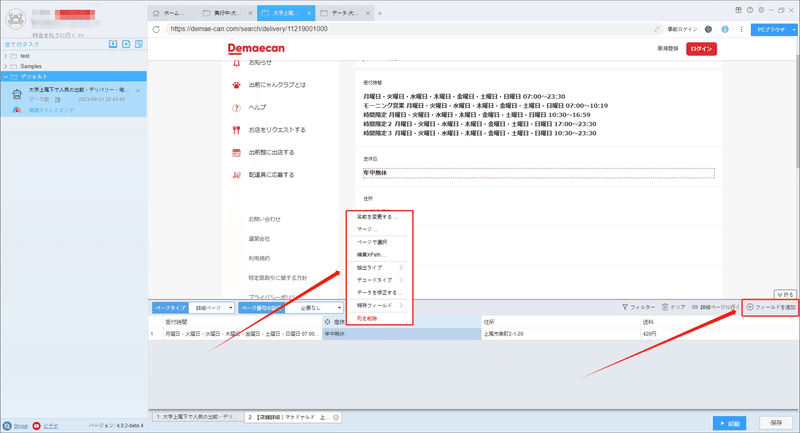Choose 名前を変更する in context menu
Image resolution: width=800 pixels, height=433 pixels.
[x=379, y=217]
